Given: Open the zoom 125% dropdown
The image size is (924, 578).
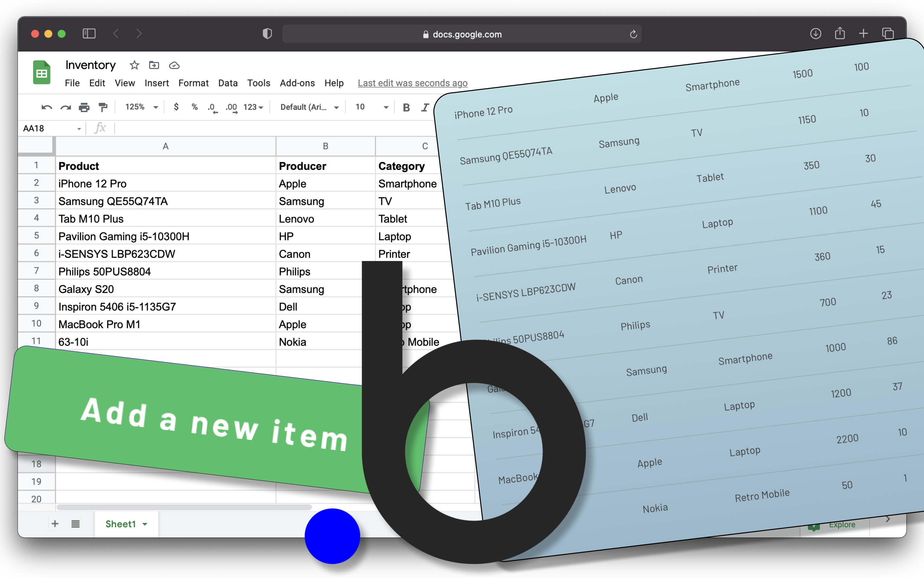Looking at the screenshot, I should point(141,107).
